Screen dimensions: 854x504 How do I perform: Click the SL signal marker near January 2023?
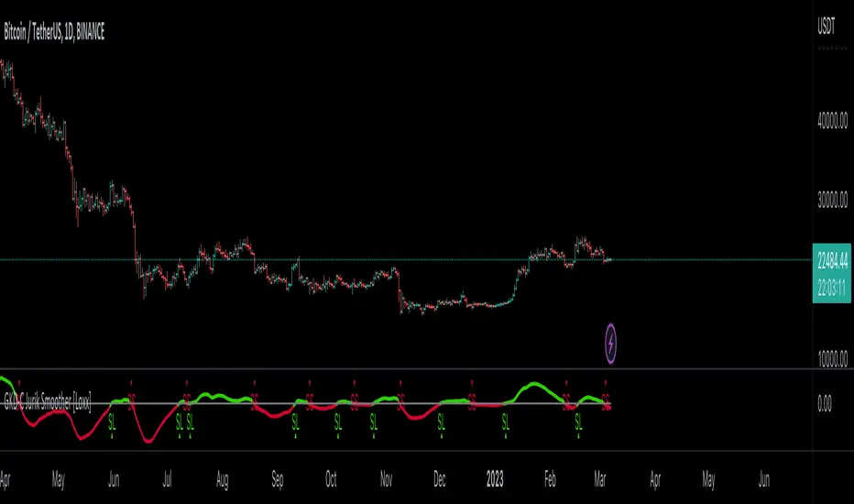pos(506,422)
